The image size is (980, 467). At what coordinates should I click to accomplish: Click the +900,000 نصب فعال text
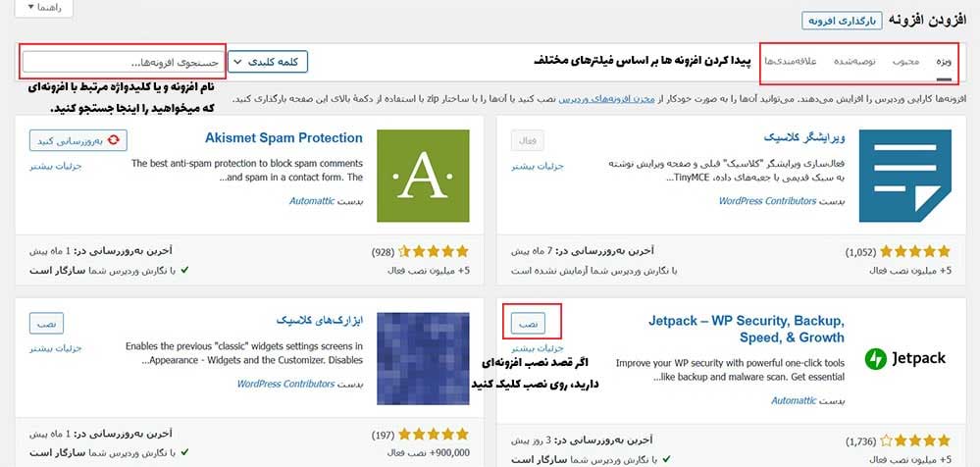point(428,452)
